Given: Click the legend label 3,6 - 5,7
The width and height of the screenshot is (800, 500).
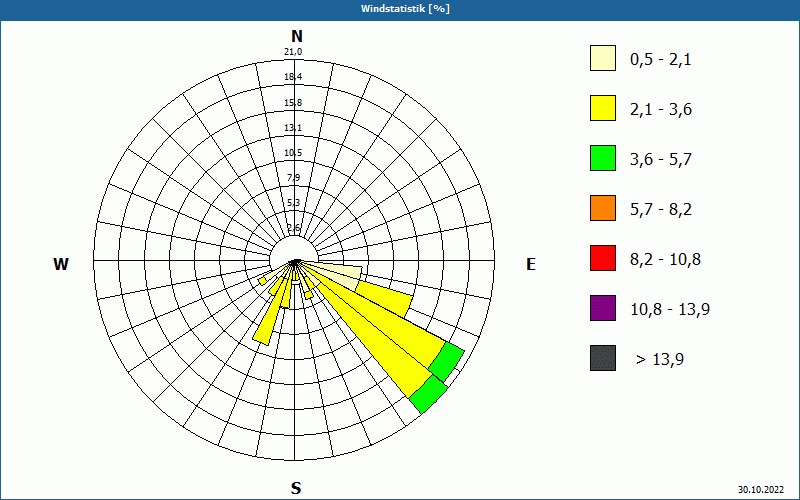Looking at the screenshot, I should 661,160.
